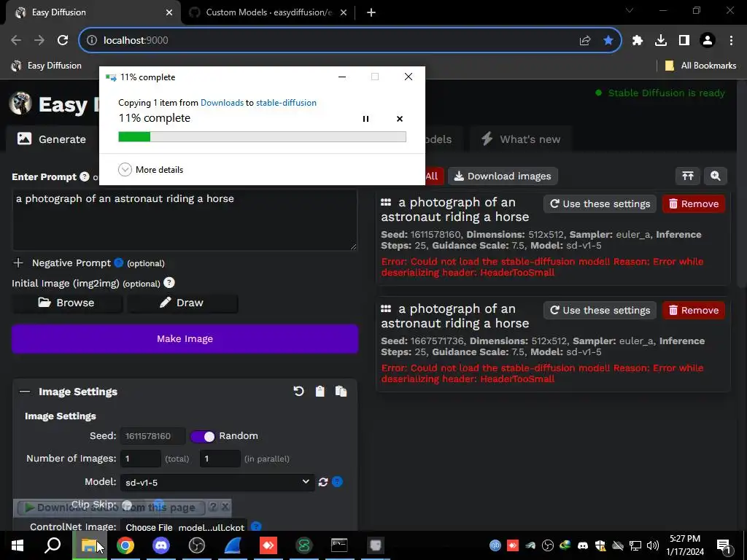Image resolution: width=747 pixels, height=560 pixels.
Task: Open the notification center
Action: pos(724,545)
